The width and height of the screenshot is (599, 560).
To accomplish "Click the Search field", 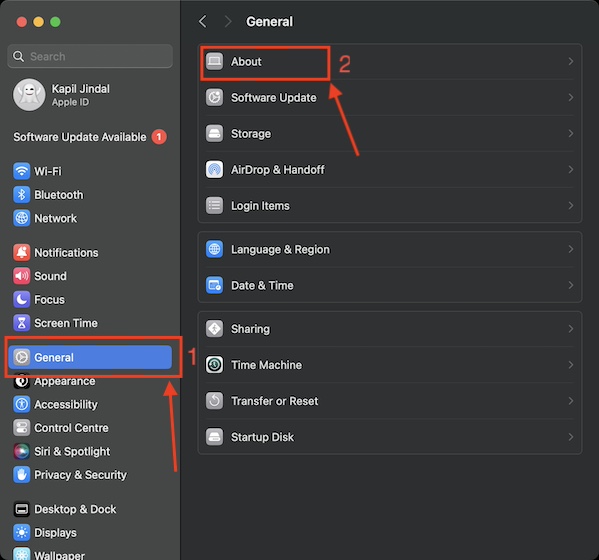I will coord(90,56).
